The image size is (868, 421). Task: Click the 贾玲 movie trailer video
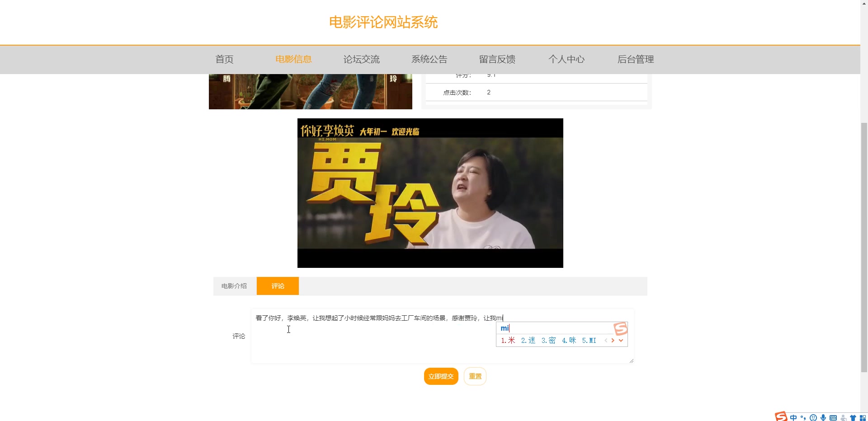tap(430, 193)
